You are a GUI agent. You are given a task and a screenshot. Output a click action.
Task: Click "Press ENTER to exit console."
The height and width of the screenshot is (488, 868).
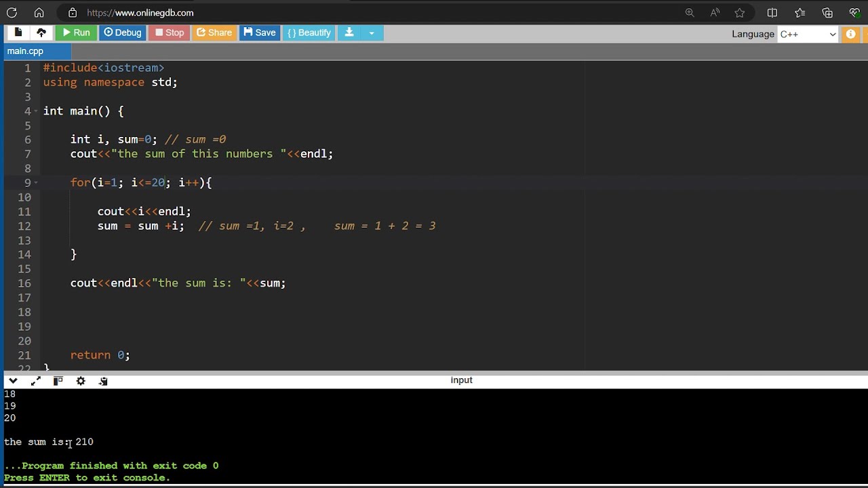tap(87, 478)
